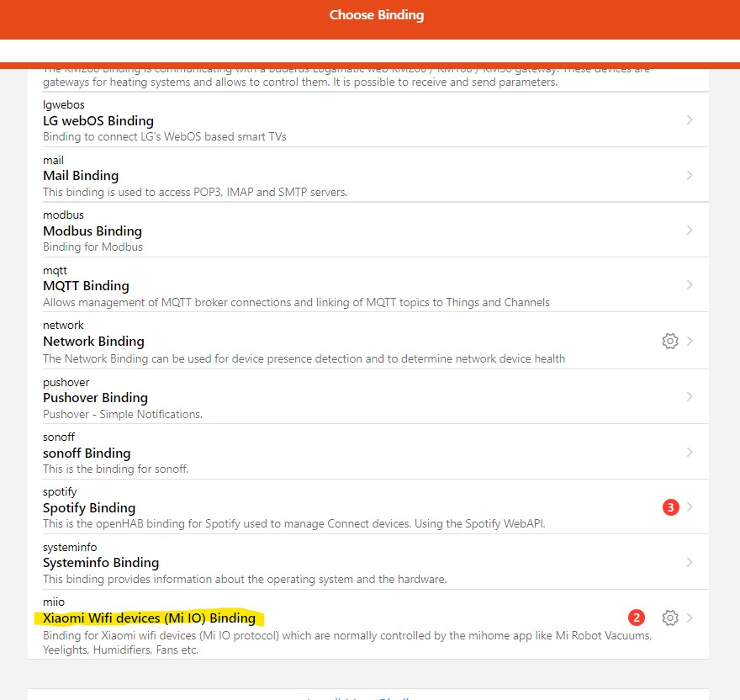Image resolution: width=740 pixels, height=700 pixels.
Task: Click the 'network' identifier label
Action: pos(63,325)
